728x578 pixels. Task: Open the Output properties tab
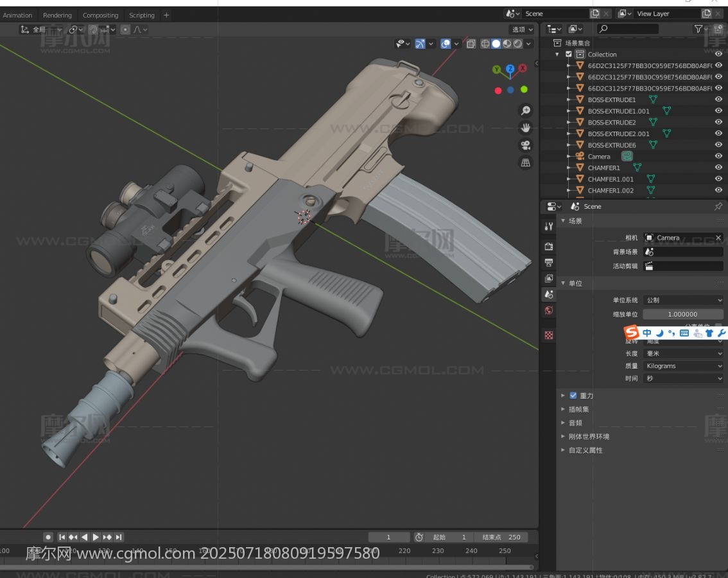pos(549,263)
